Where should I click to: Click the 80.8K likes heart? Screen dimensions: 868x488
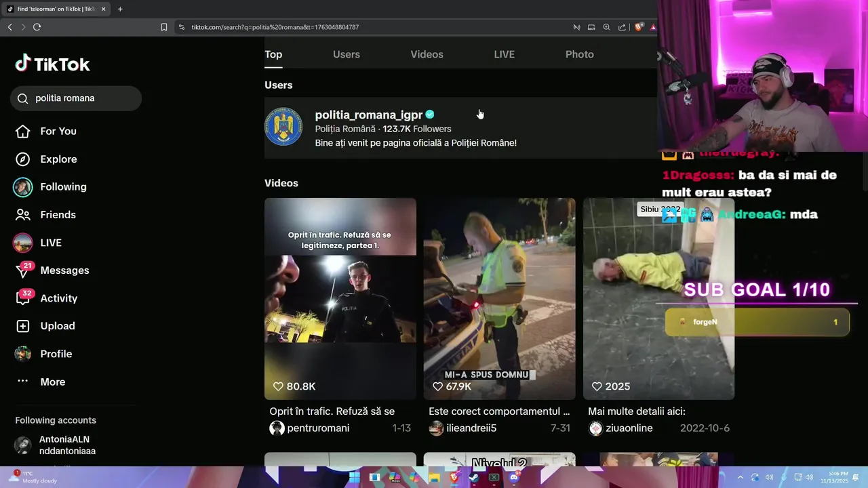[x=278, y=386]
